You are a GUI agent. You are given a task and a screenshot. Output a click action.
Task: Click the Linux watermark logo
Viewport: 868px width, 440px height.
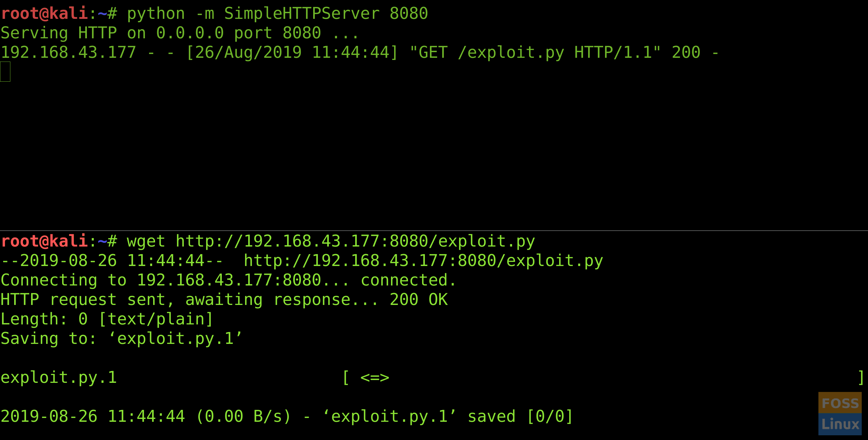(840, 424)
